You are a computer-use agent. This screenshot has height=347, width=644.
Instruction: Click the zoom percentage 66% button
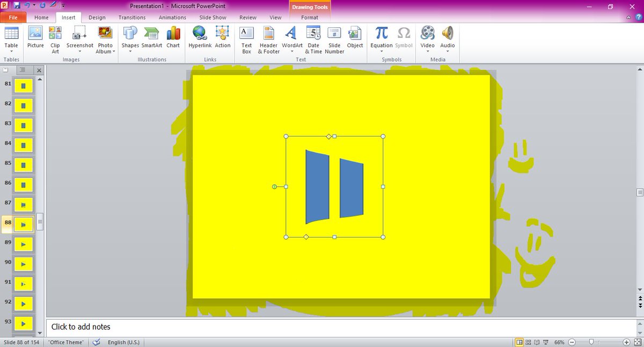[559, 342]
